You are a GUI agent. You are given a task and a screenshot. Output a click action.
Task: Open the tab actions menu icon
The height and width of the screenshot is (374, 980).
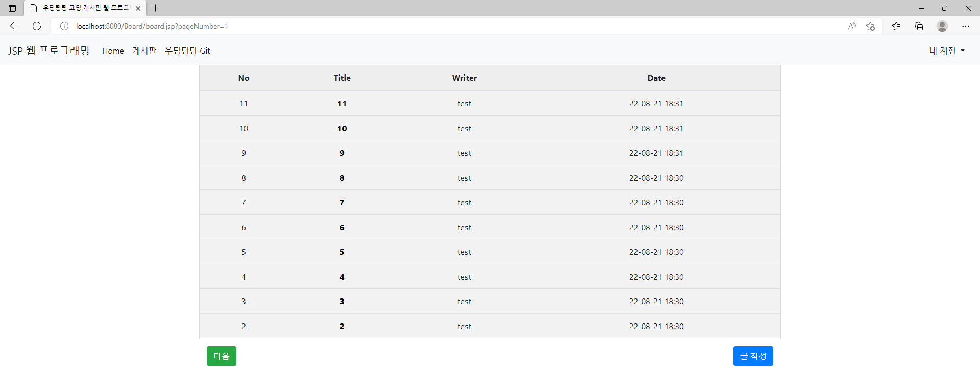pyautogui.click(x=12, y=8)
